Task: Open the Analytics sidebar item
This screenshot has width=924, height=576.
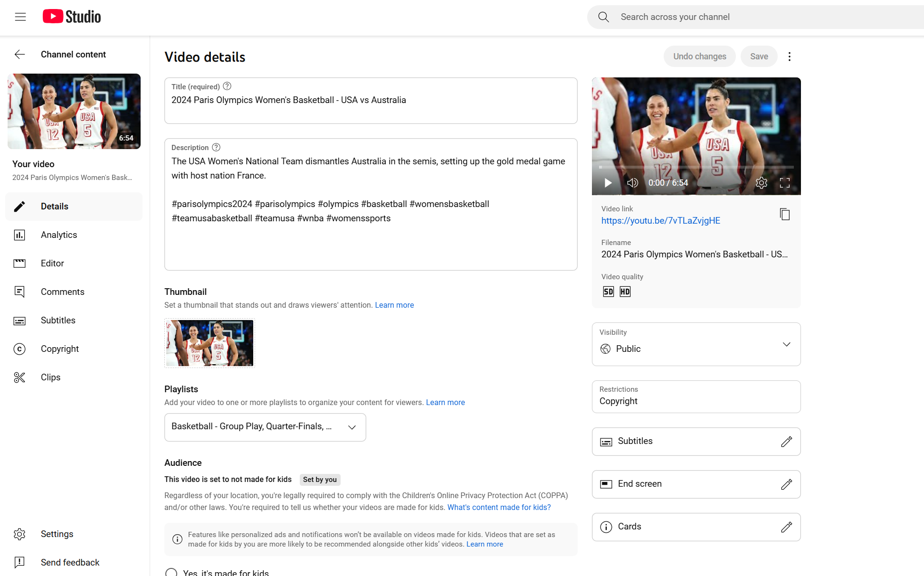Action: [x=58, y=235]
